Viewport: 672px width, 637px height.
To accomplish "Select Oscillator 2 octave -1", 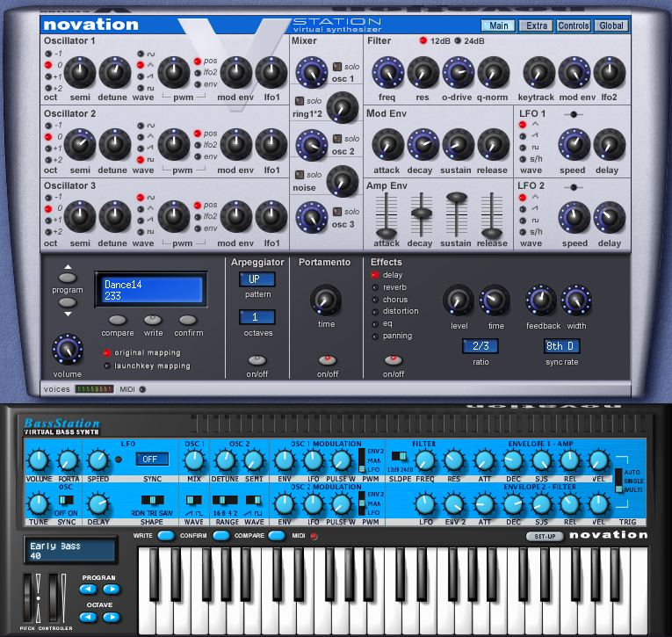I will coord(48,126).
